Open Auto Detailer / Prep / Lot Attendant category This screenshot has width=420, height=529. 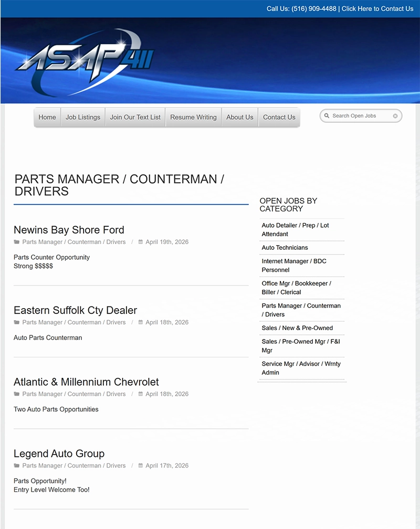pos(295,229)
